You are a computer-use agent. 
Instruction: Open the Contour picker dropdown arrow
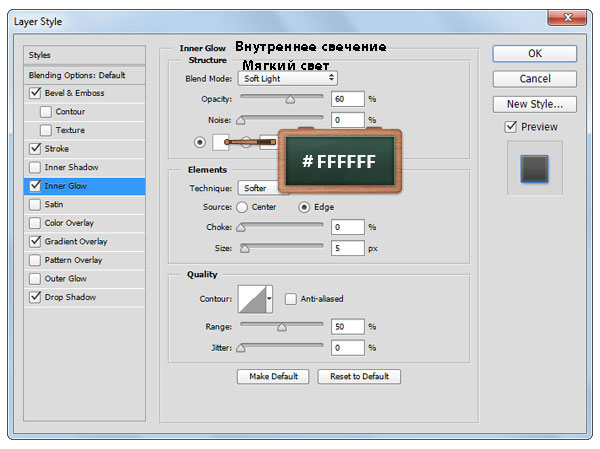tap(269, 299)
